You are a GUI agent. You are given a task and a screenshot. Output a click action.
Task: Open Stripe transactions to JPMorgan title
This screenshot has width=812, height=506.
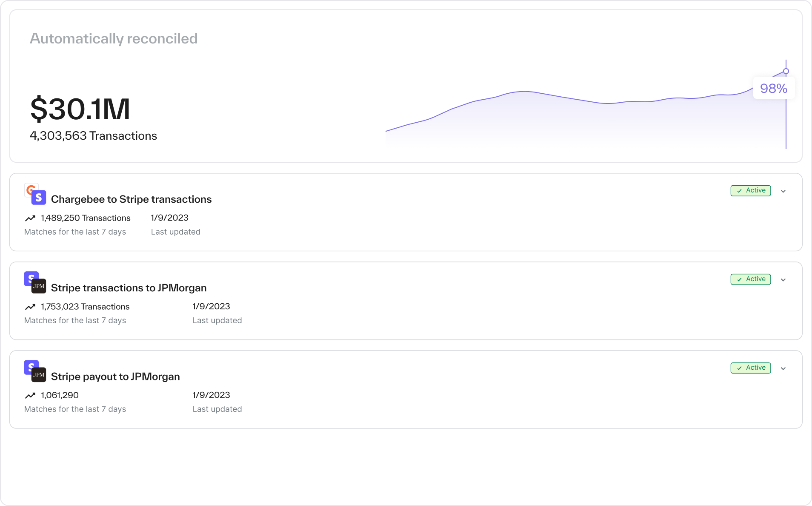pos(129,288)
